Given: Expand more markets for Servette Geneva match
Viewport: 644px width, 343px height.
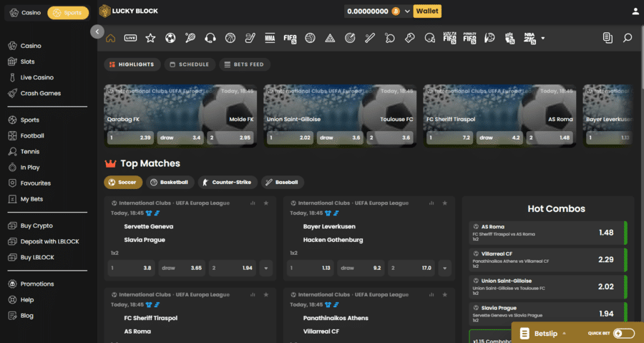Looking at the screenshot, I should [x=265, y=269].
